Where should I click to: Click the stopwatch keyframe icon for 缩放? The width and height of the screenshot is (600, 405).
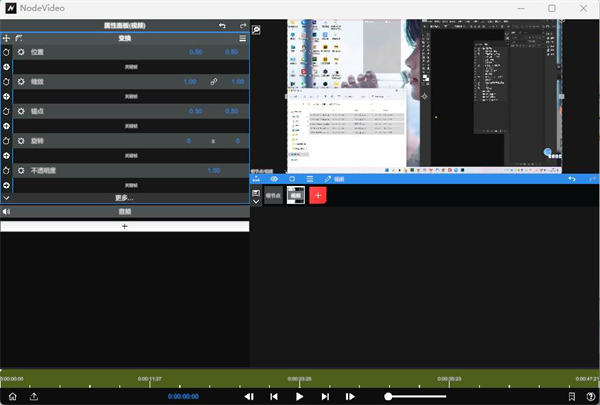(x=6, y=81)
